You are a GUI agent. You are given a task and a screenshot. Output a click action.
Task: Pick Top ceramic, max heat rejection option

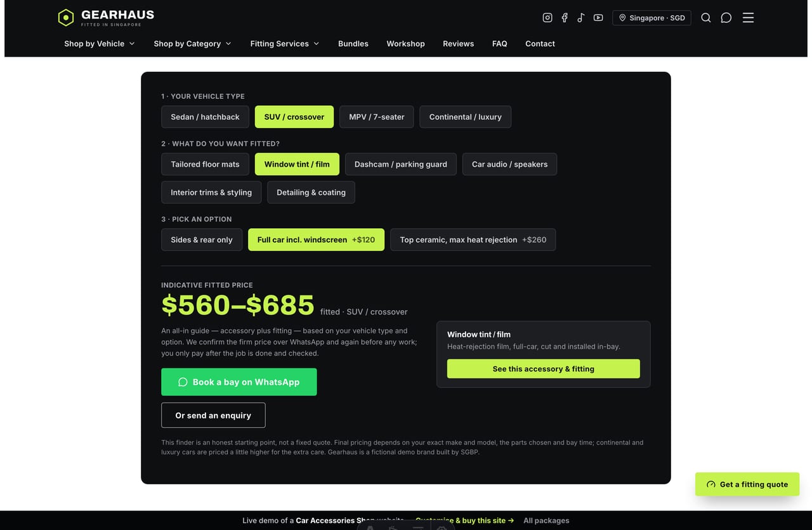tap(473, 240)
